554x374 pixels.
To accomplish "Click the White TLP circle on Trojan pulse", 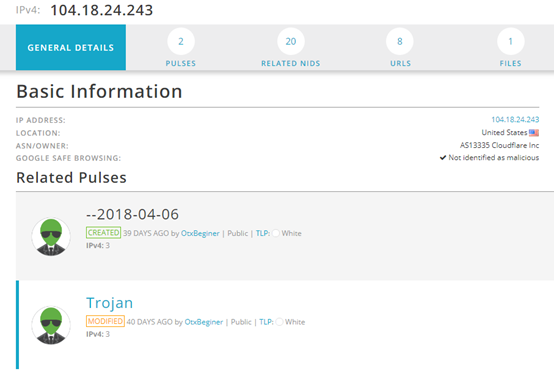I will coord(279,322).
